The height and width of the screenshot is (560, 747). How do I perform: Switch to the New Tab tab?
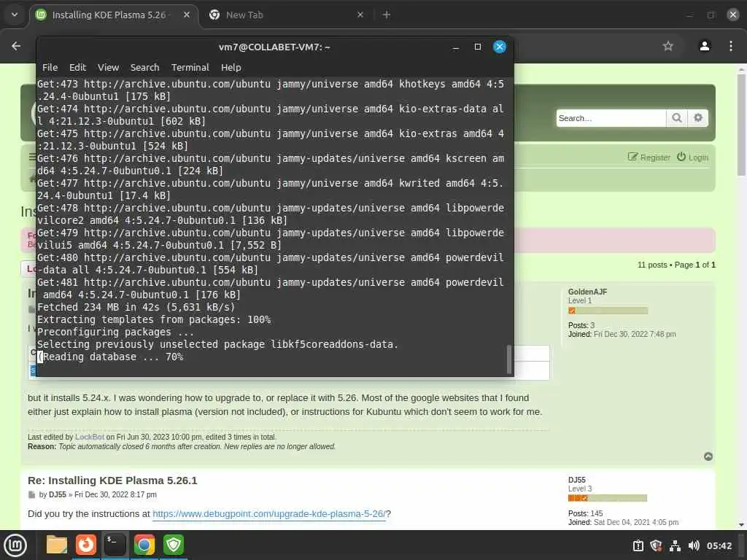[x=286, y=15]
